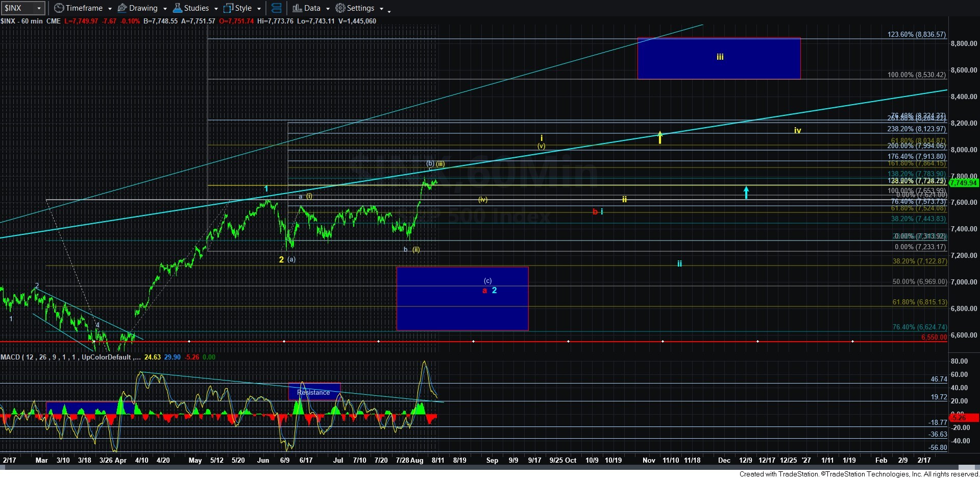Click the yellow wave label 2 beside (a)
The height and width of the screenshot is (478, 980).
tap(281, 259)
